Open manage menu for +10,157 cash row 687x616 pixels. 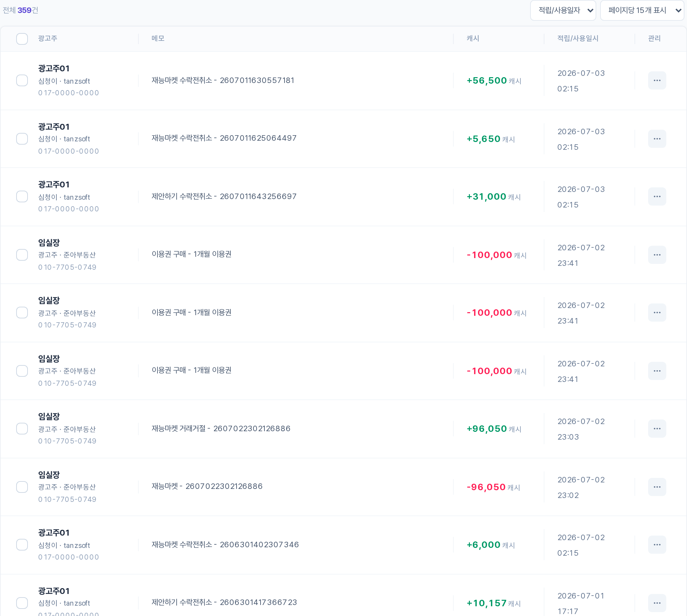tap(657, 603)
